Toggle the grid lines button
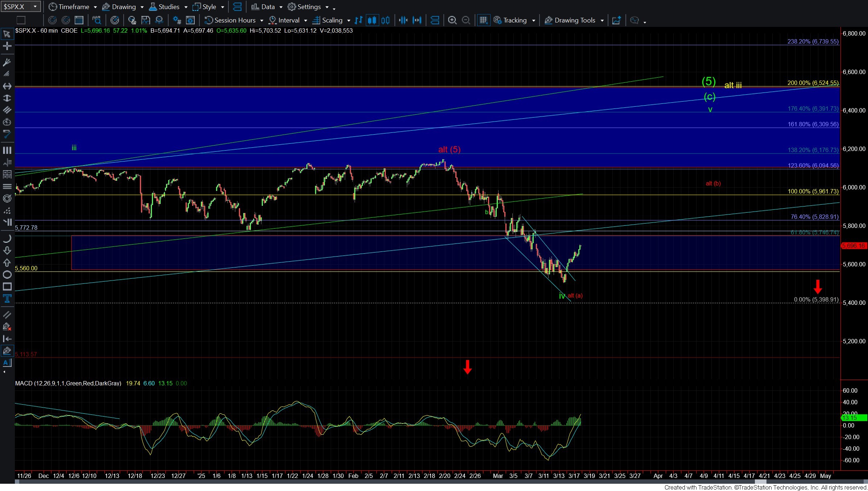The width and height of the screenshot is (868, 491). pyautogui.click(x=483, y=20)
